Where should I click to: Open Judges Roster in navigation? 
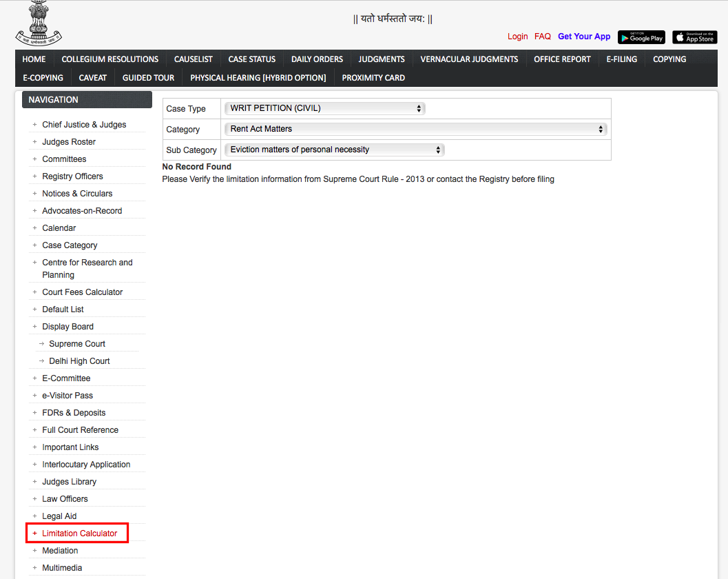(69, 142)
